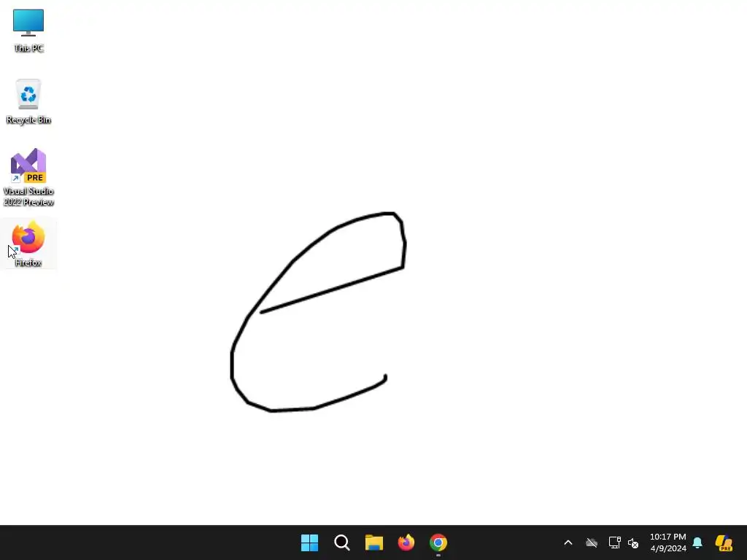Switch to Google Chrome in the taskbar
Image resolution: width=747 pixels, height=560 pixels.
[x=438, y=542]
